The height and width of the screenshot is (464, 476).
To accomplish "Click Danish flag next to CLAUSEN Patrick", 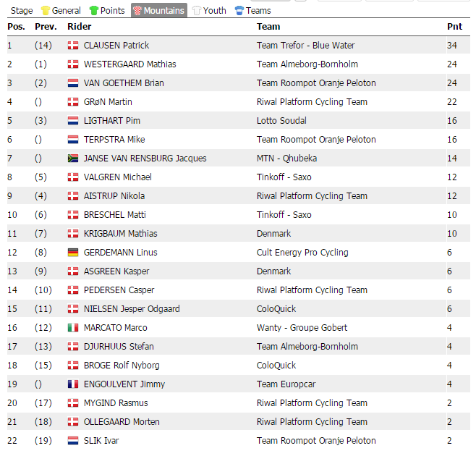I will 73,46.
